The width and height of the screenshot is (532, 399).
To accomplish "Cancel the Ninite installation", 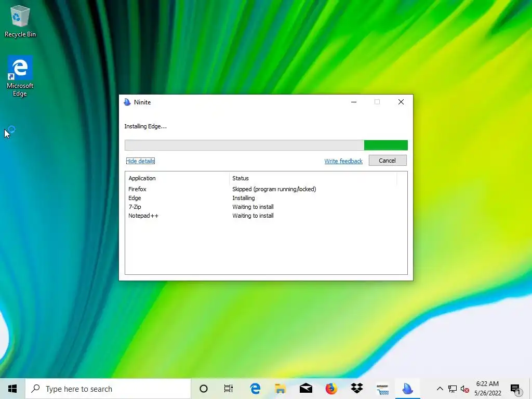I will pos(388,161).
